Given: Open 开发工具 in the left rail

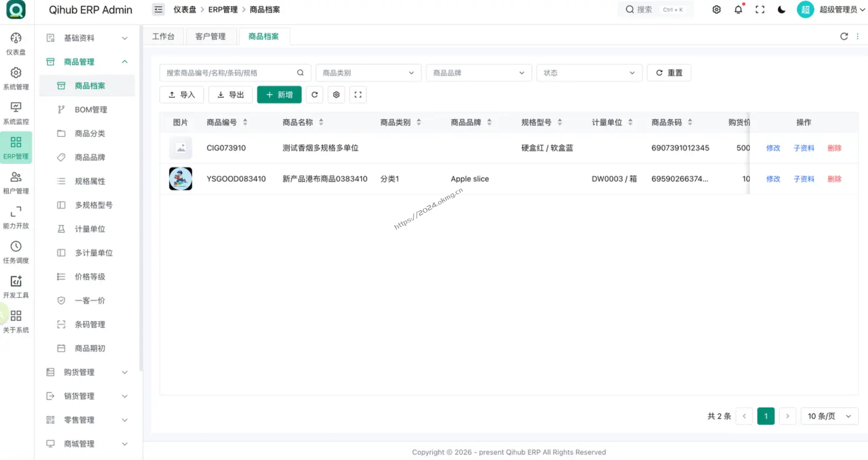Looking at the screenshot, I should click(16, 287).
